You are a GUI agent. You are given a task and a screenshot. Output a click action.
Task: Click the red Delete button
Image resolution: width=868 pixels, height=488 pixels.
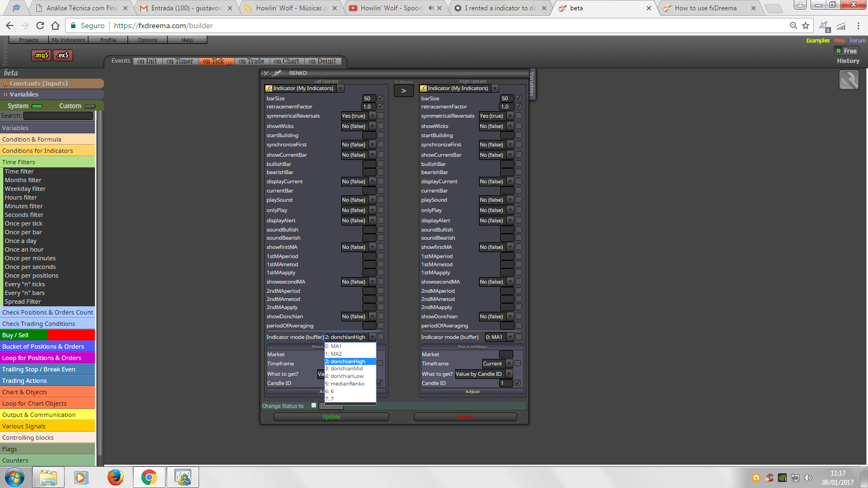tap(465, 417)
